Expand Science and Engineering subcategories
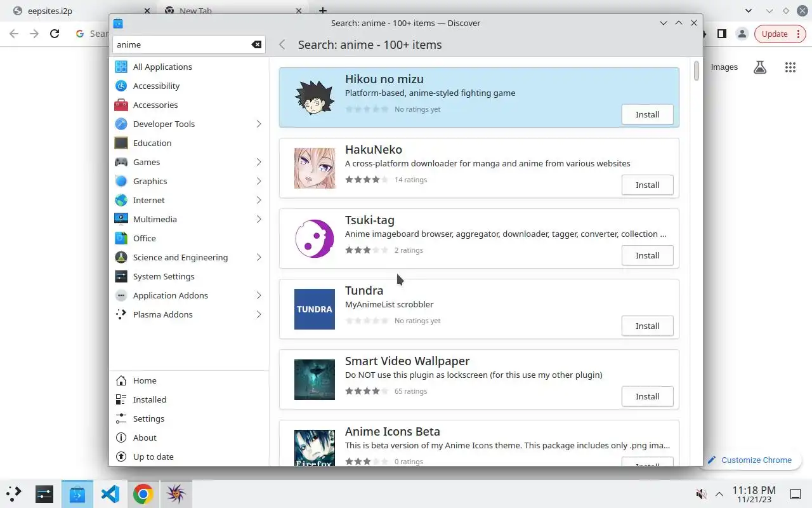This screenshot has width=812, height=508. coord(259,257)
